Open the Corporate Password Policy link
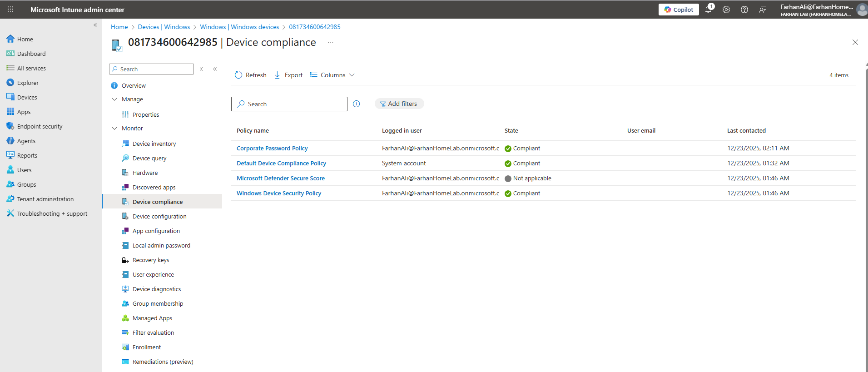The image size is (868, 372). point(272,148)
